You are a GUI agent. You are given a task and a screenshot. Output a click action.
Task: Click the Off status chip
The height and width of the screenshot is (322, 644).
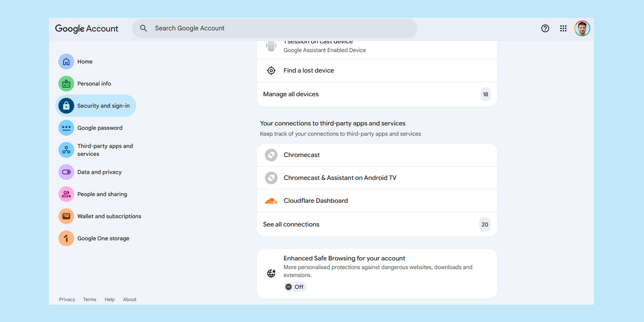click(295, 287)
